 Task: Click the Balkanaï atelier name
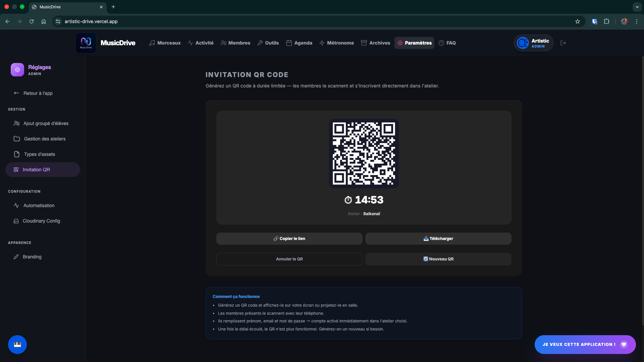point(372,214)
